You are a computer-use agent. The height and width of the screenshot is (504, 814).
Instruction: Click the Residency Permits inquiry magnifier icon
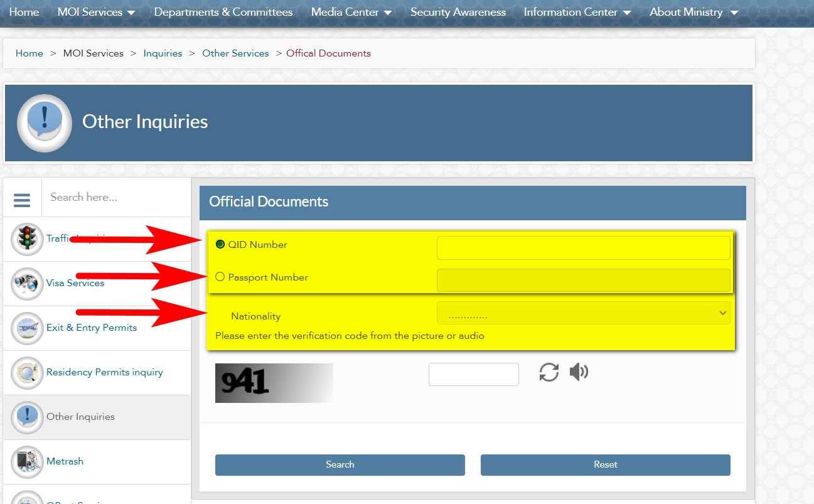pos(27,372)
